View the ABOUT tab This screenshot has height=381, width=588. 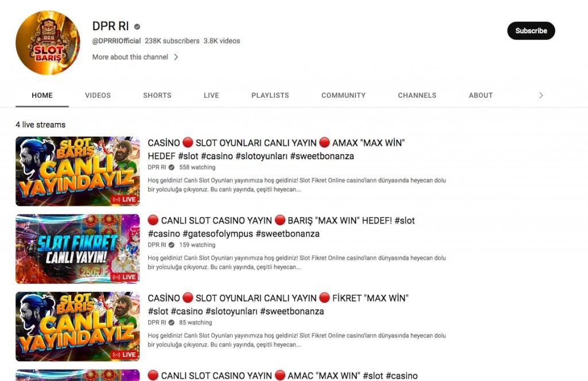[x=481, y=95]
